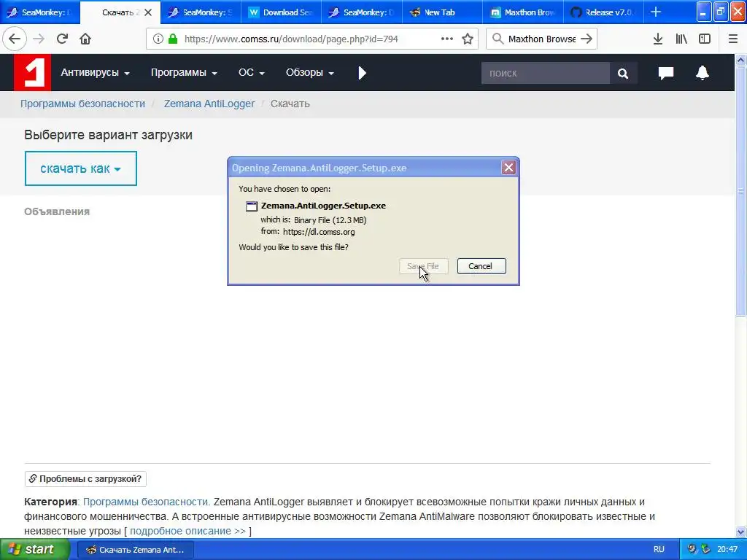Click Cancel in the download dialog

[x=481, y=266]
